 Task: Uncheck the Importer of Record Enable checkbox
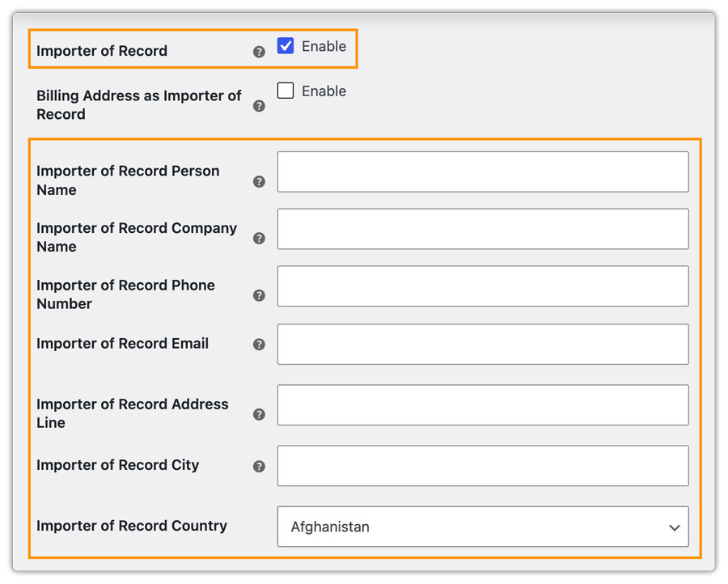[286, 45]
